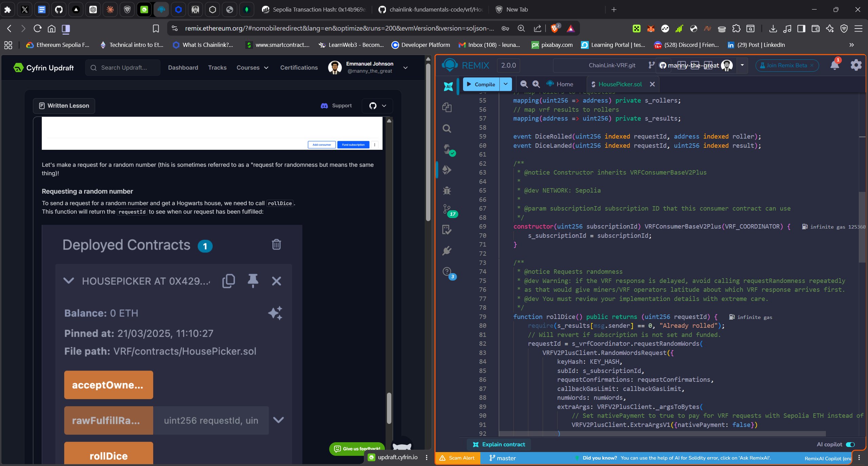Viewport: 868px width, 466px height.
Task: Expand the Compile button dropdown arrow
Action: 506,84
